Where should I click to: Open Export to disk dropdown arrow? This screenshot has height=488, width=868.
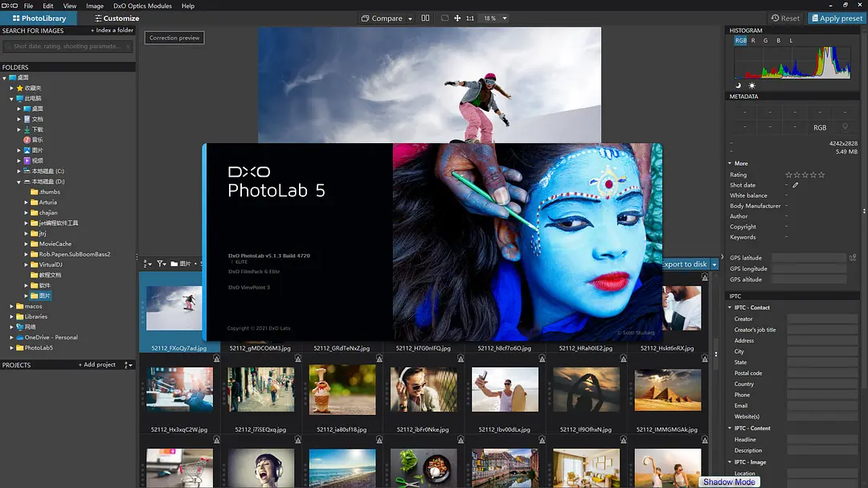[714, 265]
